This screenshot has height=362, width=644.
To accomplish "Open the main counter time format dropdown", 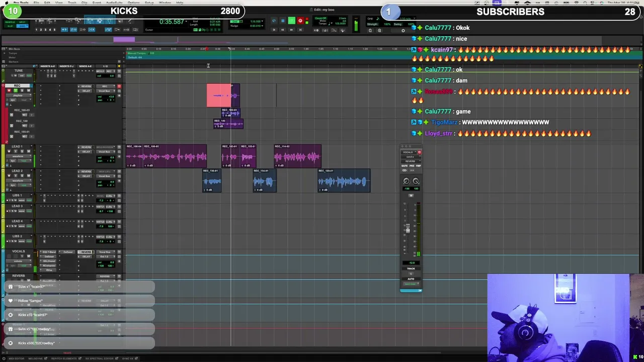I will coord(187,21).
